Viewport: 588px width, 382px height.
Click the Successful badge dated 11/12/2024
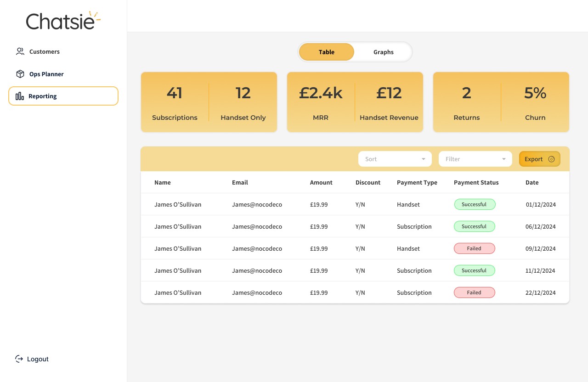475,270
